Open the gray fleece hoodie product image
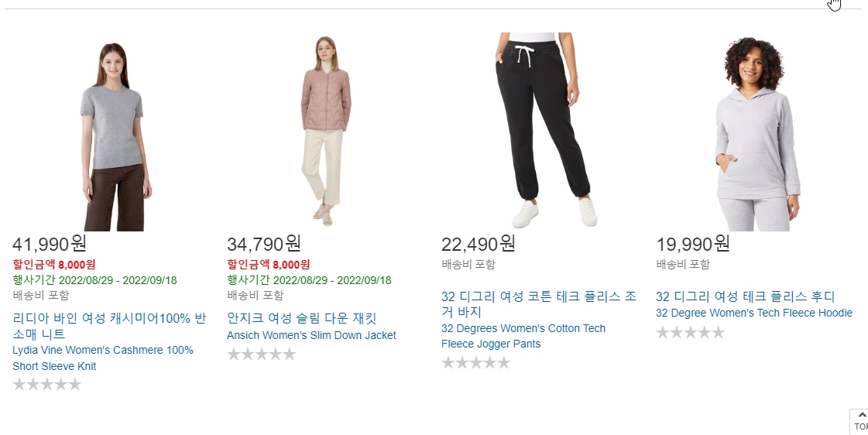868x435 pixels. point(757,135)
